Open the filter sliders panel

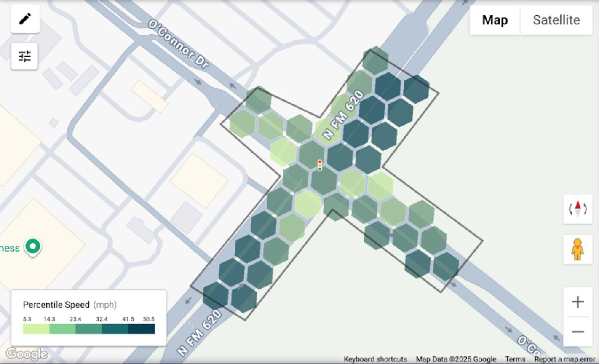[24, 56]
